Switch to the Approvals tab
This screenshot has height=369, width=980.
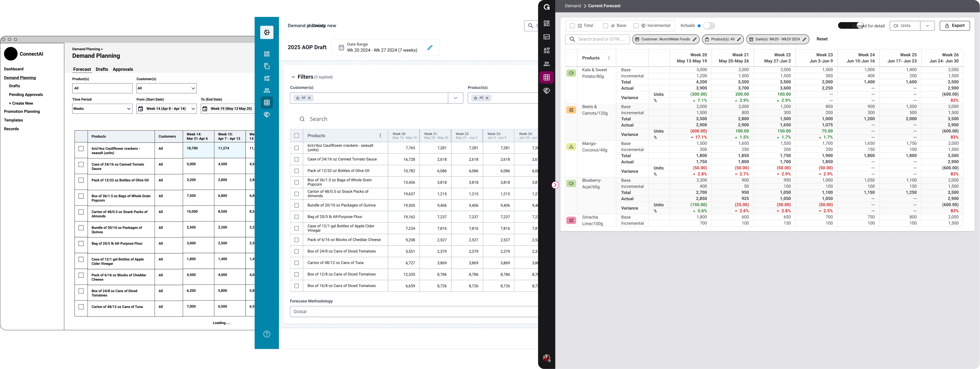122,69
